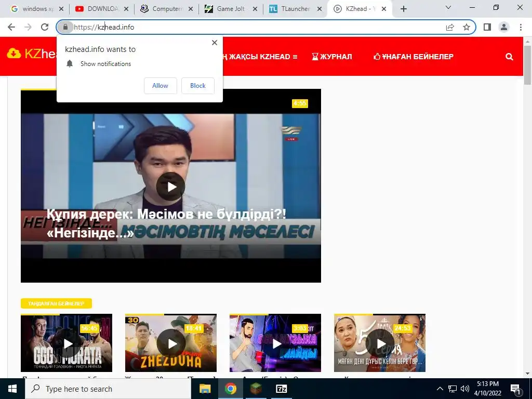Open 7-Zip from the taskbar
The width and height of the screenshot is (532, 399).
tap(281, 389)
